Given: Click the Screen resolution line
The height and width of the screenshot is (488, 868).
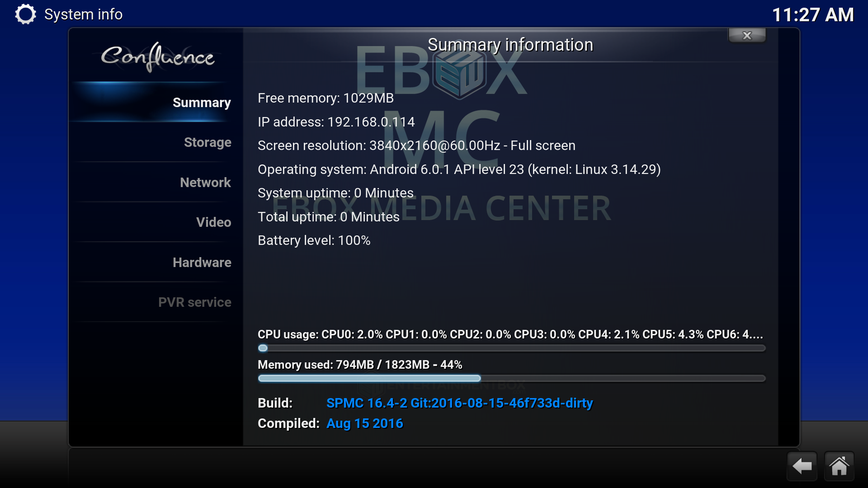Looking at the screenshot, I should pyautogui.click(x=416, y=145).
